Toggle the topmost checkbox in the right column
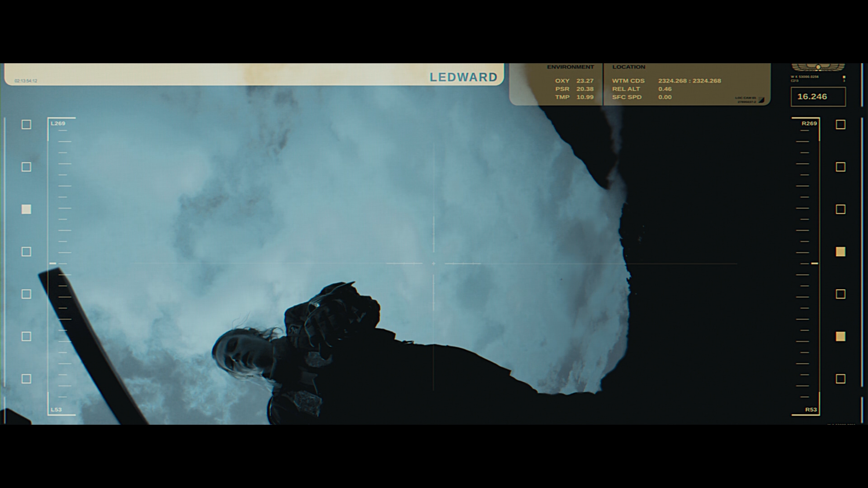Viewport: 868px width, 488px height. pyautogui.click(x=840, y=124)
